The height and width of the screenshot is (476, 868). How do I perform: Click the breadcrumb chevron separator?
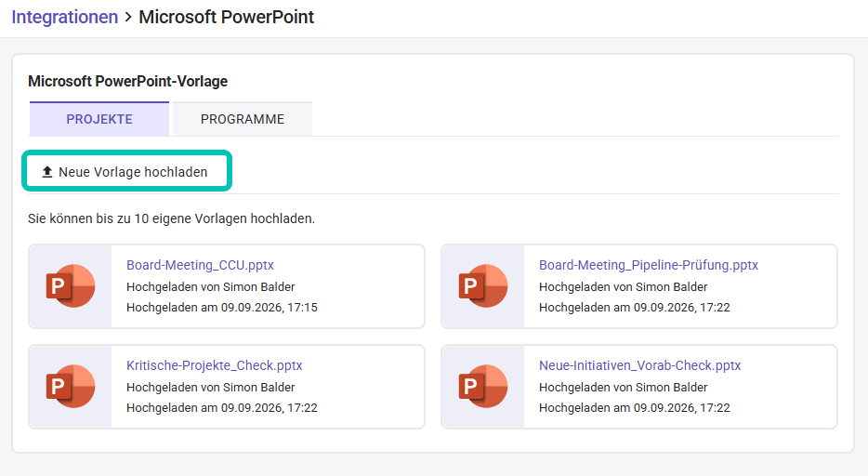[x=128, y=17]
